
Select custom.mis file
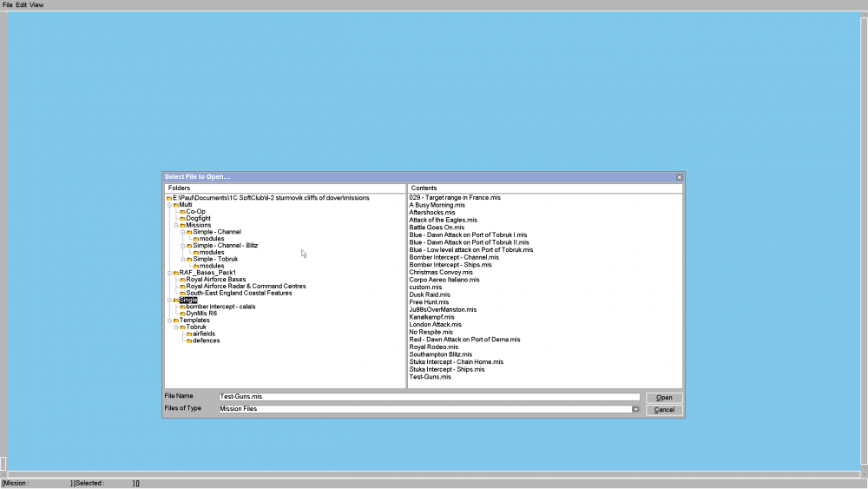(425, 287)
